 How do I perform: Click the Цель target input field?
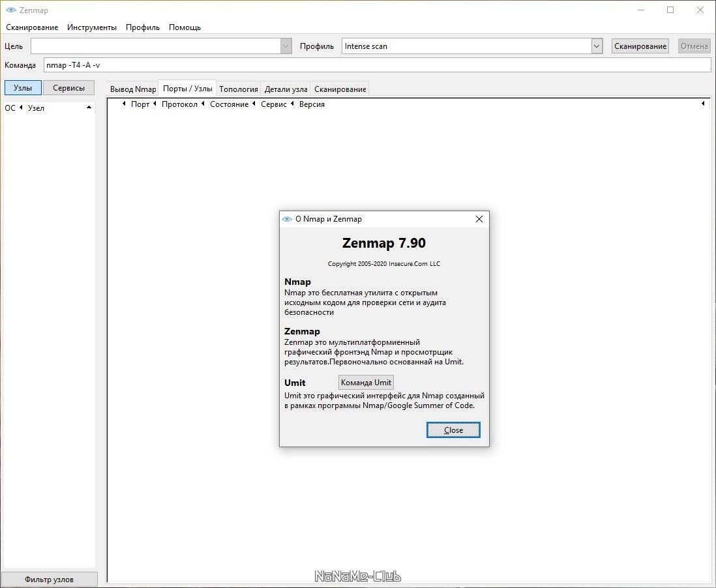(156, 46)
